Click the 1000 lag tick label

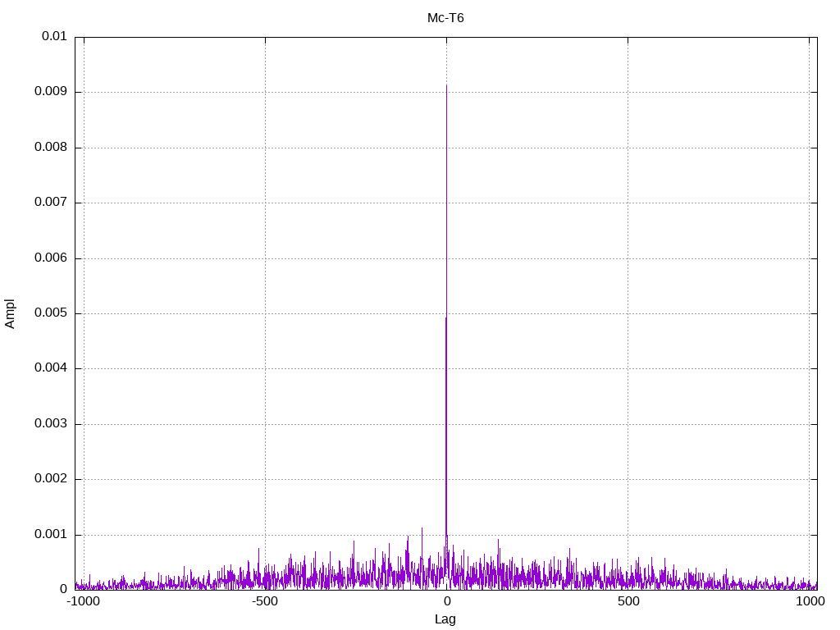pos(810,602)
